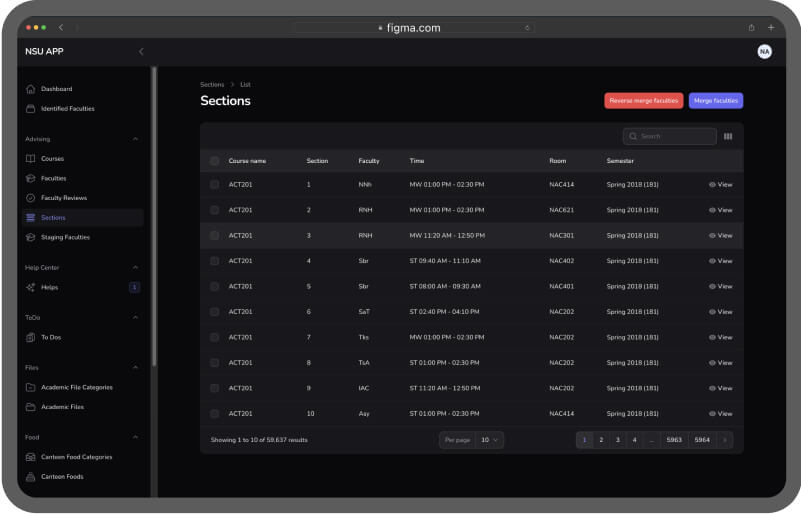
Task: Collapse the Help Center sidebar group
Action: coord(135,267)
